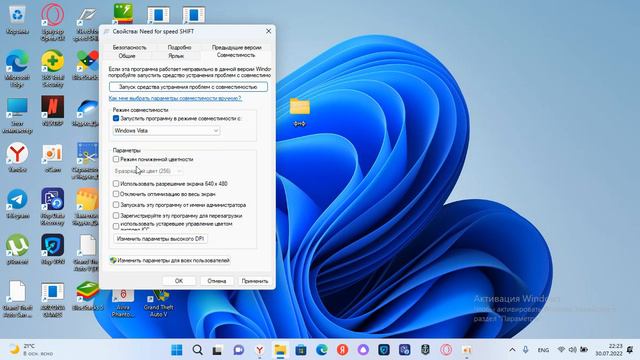
Task: Open the Microsoft Edge desktop shortcut
Action: [x=17, y=68]
